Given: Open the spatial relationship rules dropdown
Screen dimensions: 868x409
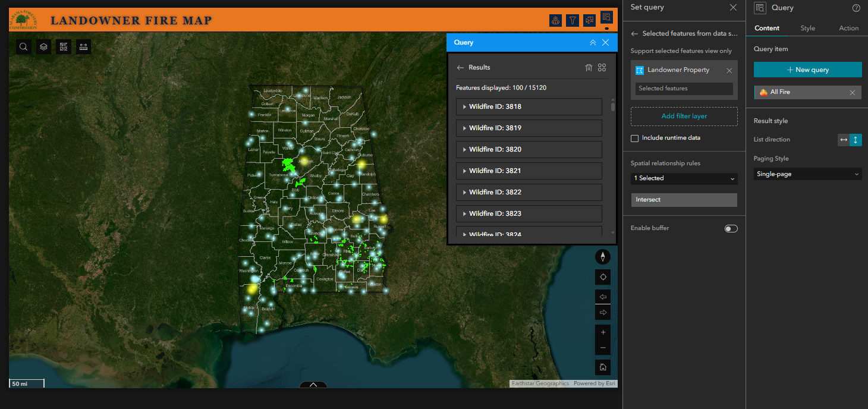Looking at the screenshot, I should [x=684, y=178].
